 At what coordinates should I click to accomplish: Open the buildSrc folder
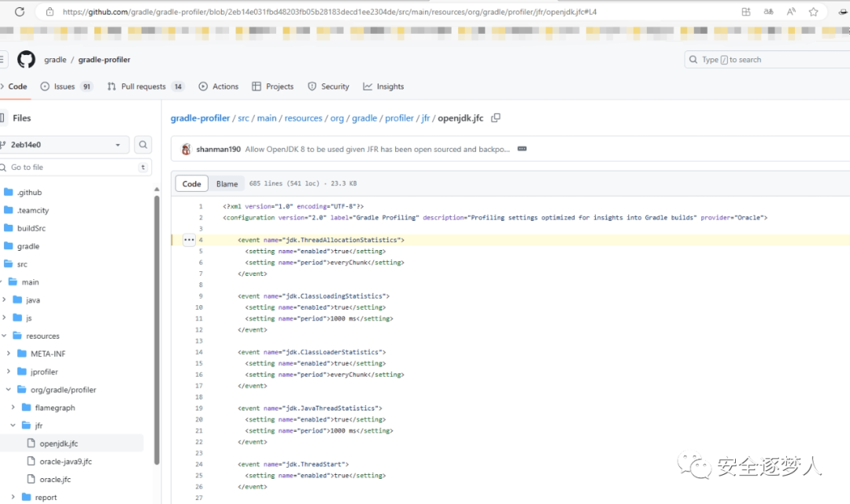click(31, 228)
